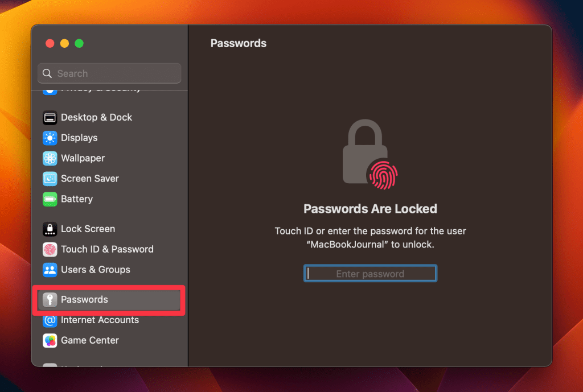
Task: Click the Screen Saver icon
Action: pyautogui.click(x=50, y=179)
